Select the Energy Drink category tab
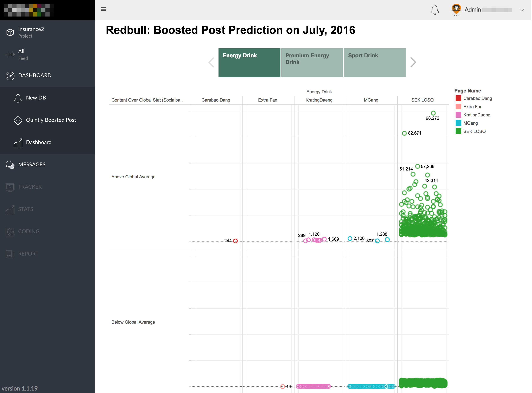The image size is (532, 393). point(250,63)
